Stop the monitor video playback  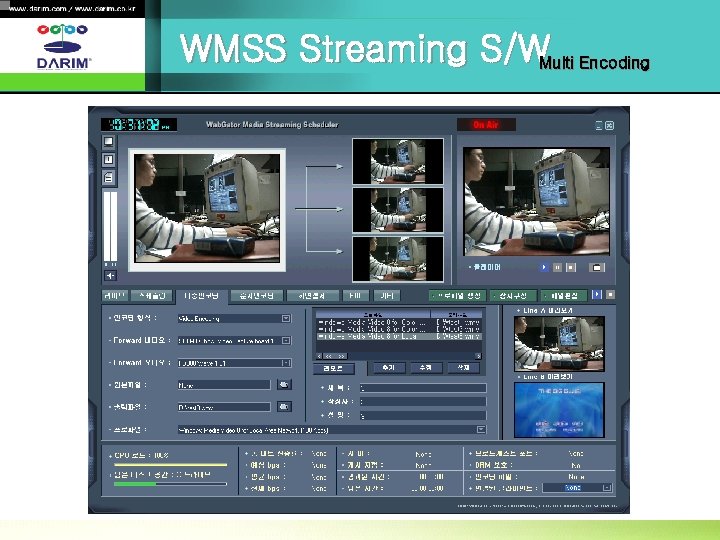(571, 267)
